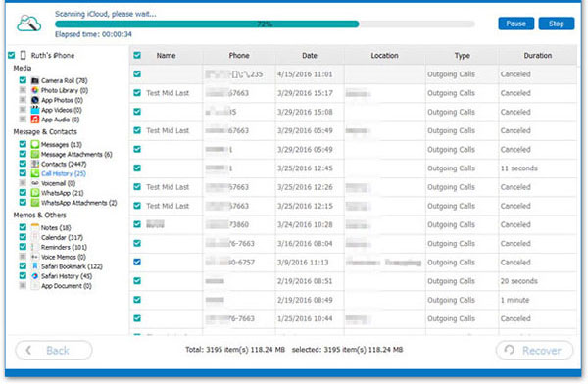Select Safari Bookmark (122) label

(x=72, y=266)
